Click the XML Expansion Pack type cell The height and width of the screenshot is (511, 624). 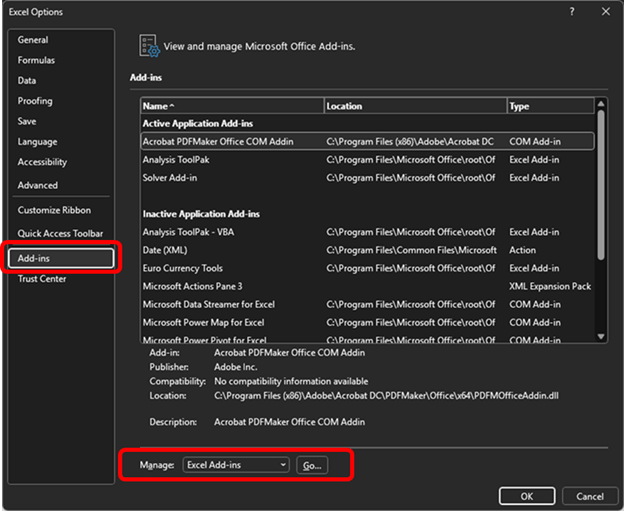(550, 286)
